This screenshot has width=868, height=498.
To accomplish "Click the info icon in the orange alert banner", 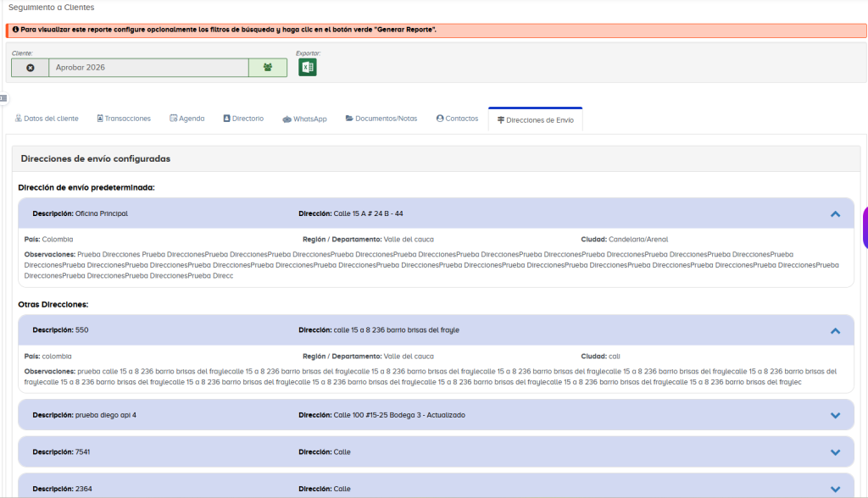I will coord(15,30).
